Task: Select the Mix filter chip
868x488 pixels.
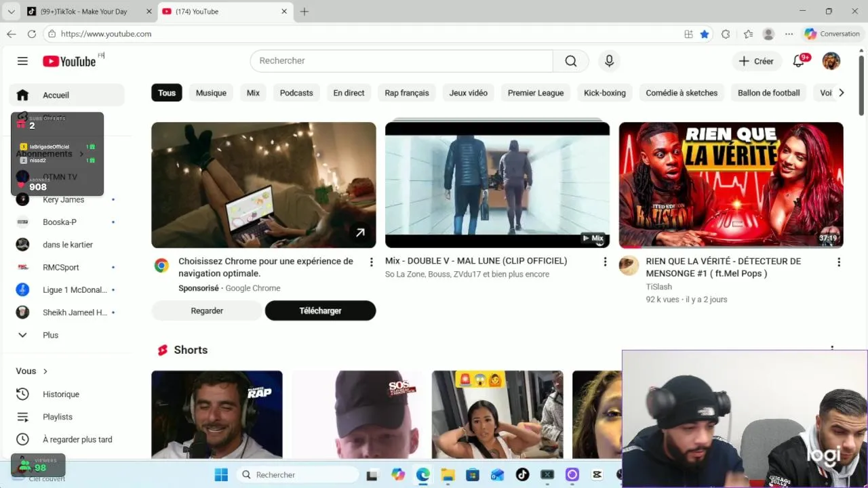Action: click(x=253, y=93)
